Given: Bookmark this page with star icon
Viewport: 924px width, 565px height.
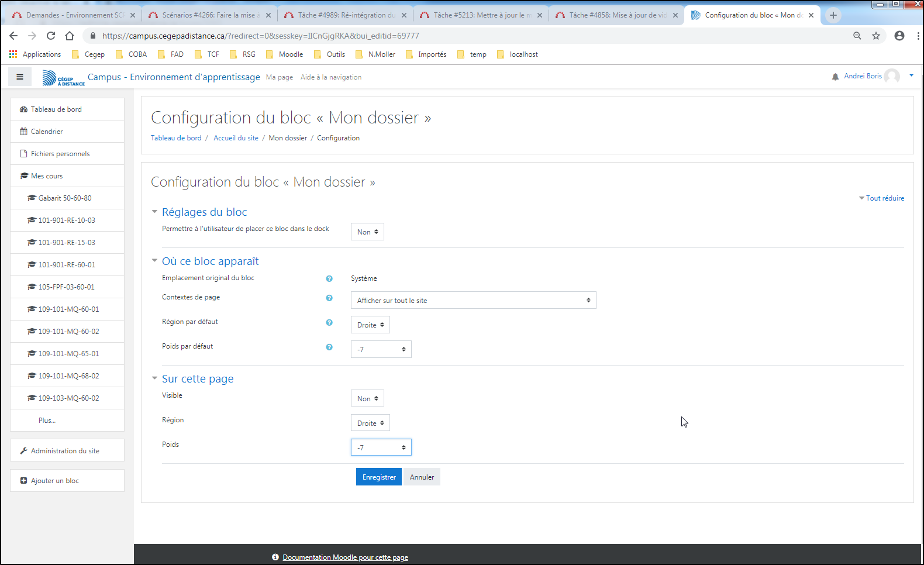Looking at the screenshot, I should pos(876,36).
